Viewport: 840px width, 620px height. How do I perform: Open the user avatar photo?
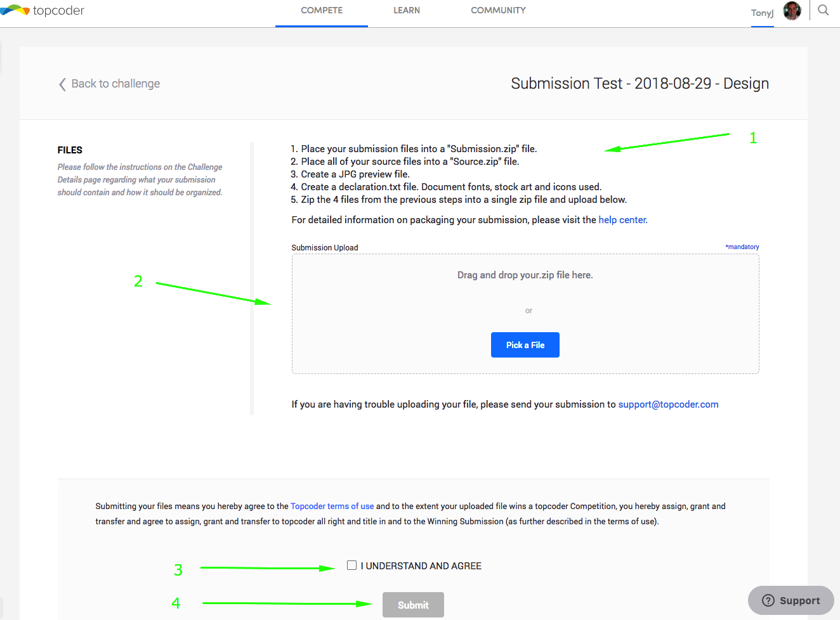click(792, 11)
